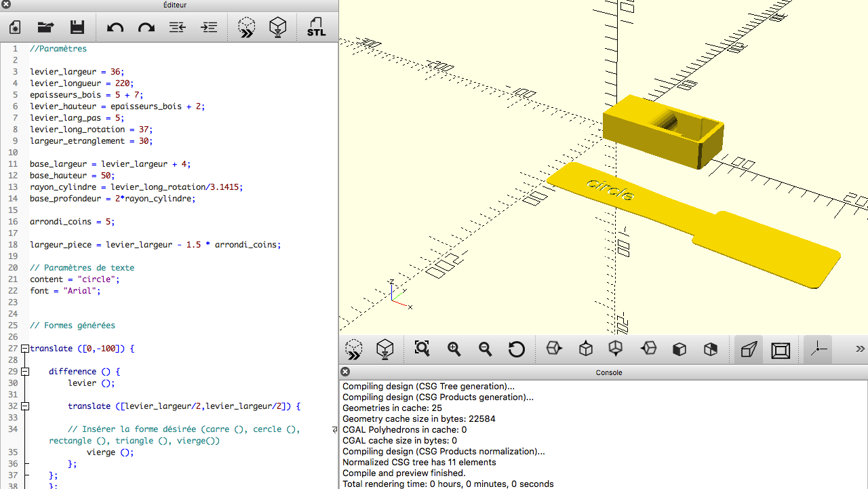Switch to back view
Screen dimensions: 868x489
711,349
